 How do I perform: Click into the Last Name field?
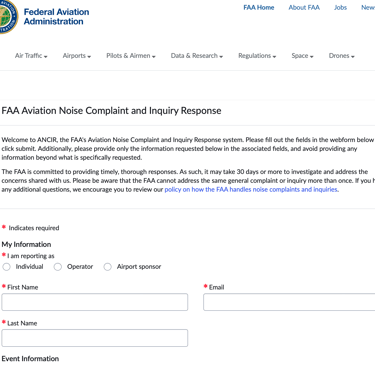tap(95, 338)
